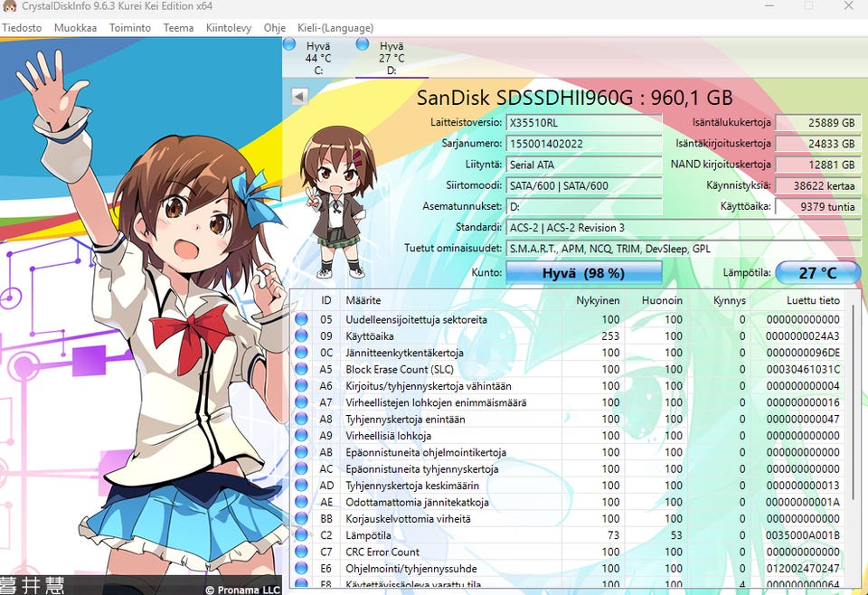
Task: Click the status orb of attribute A6
Action: 301,386
